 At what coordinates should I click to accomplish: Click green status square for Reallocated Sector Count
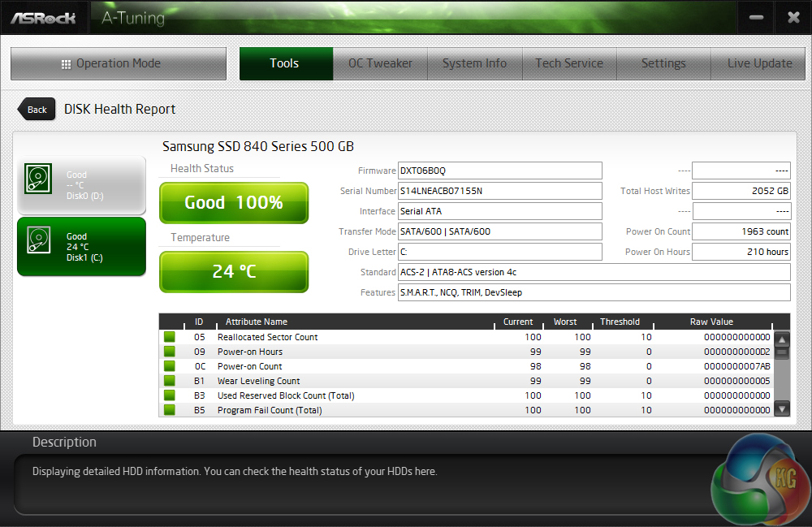pos(170,337)
